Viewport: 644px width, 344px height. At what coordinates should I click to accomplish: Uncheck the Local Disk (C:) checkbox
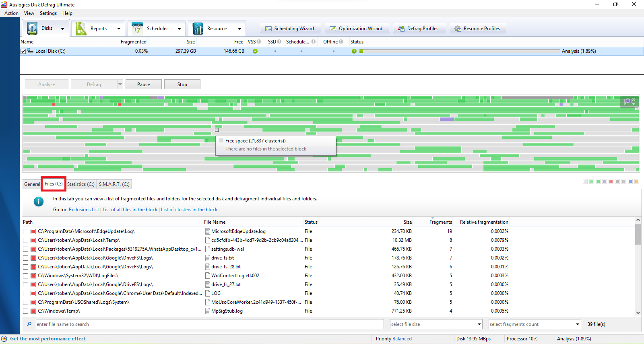(23, 51)
